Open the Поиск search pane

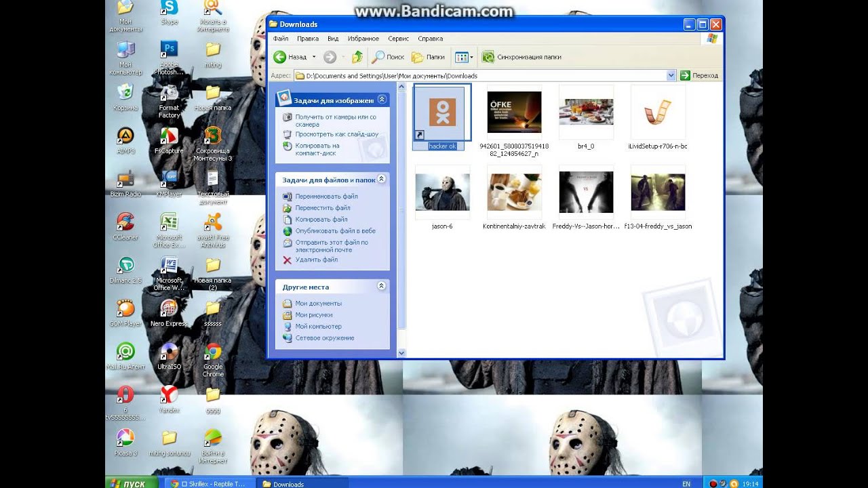coord(388,57)
